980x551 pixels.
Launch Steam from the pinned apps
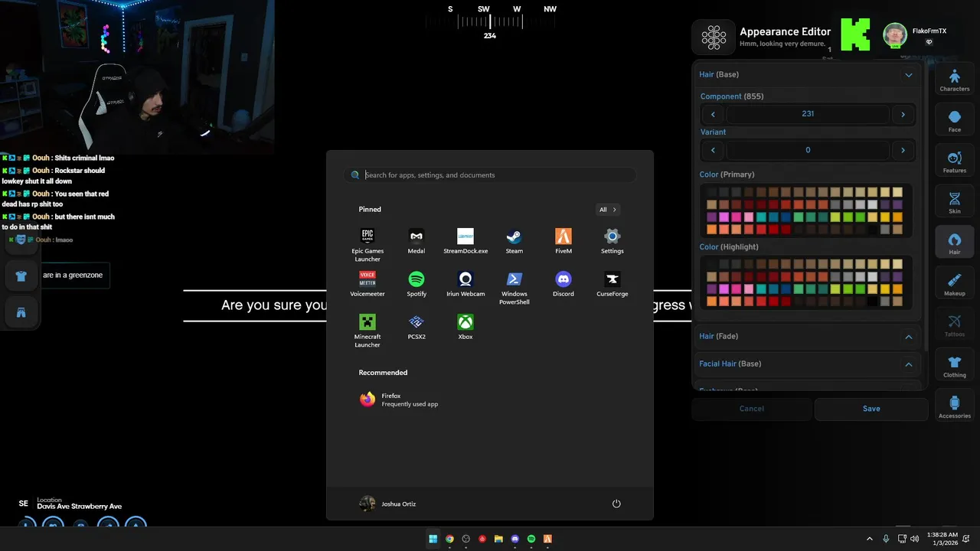click(x=514, y=240)
